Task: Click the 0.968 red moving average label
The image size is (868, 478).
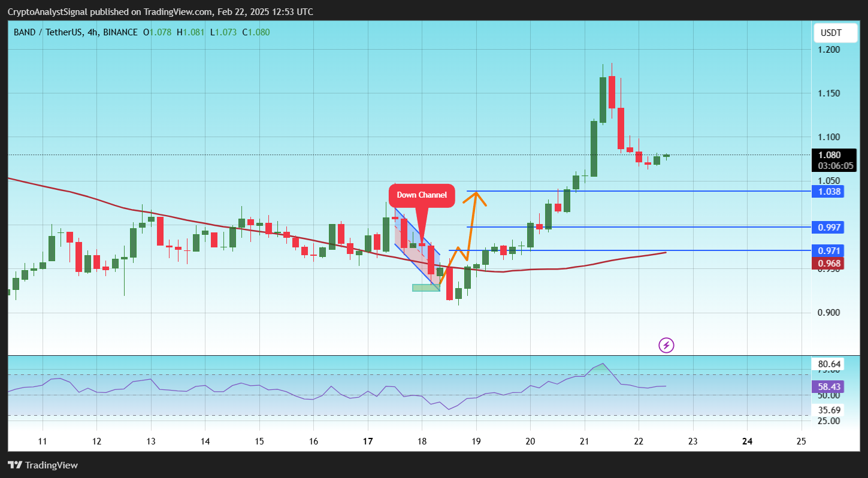Action: pyautogui.click(x=827, y=264)
